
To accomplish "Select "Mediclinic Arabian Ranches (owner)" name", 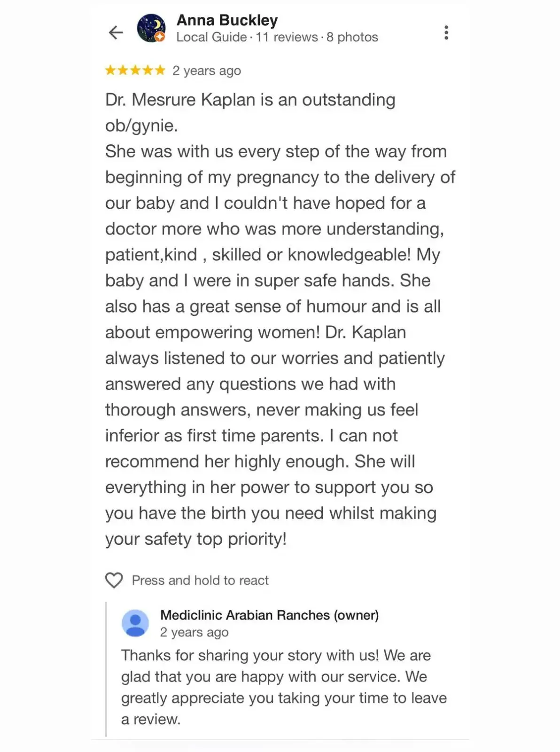I will [x=269, y=615].
